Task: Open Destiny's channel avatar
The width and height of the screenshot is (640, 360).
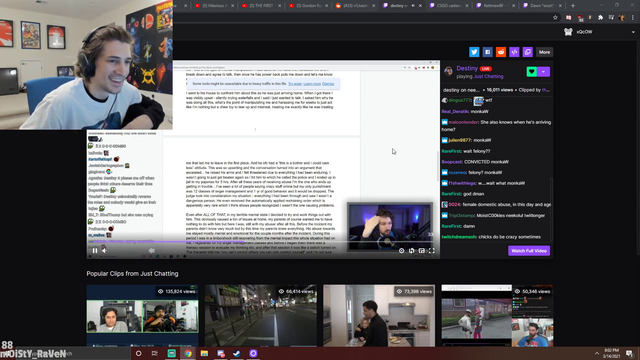Action: coord(448,71)
